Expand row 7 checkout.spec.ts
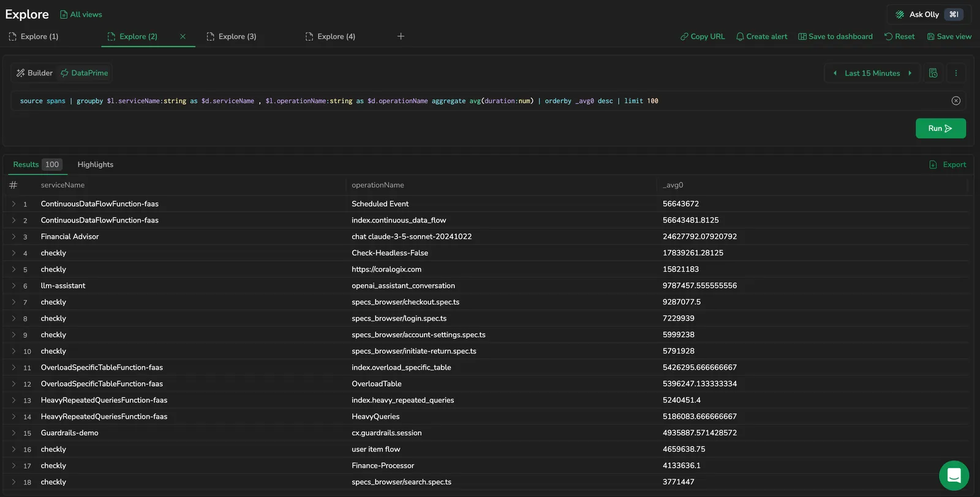 (13, 302)
